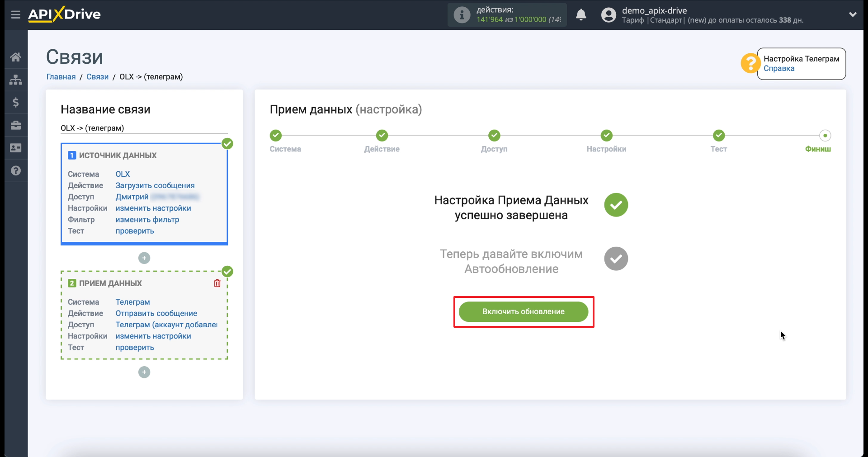Open the Справка help link

point(778,68)
